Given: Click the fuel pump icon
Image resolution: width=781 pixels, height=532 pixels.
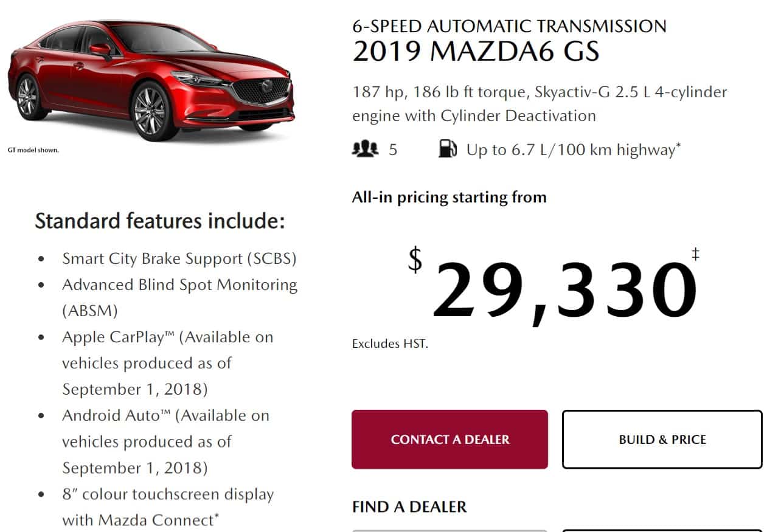Looking at the screenshot, I should [x=447, y=149].
